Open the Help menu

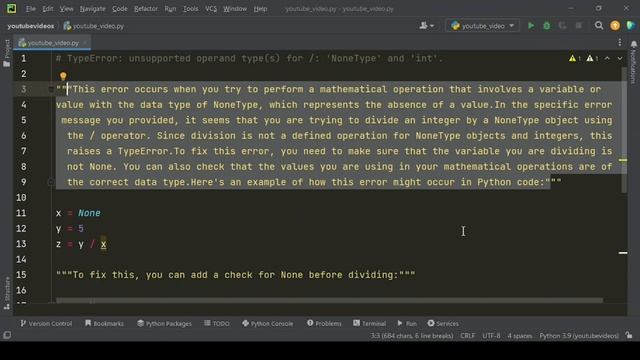coord(260,9)
